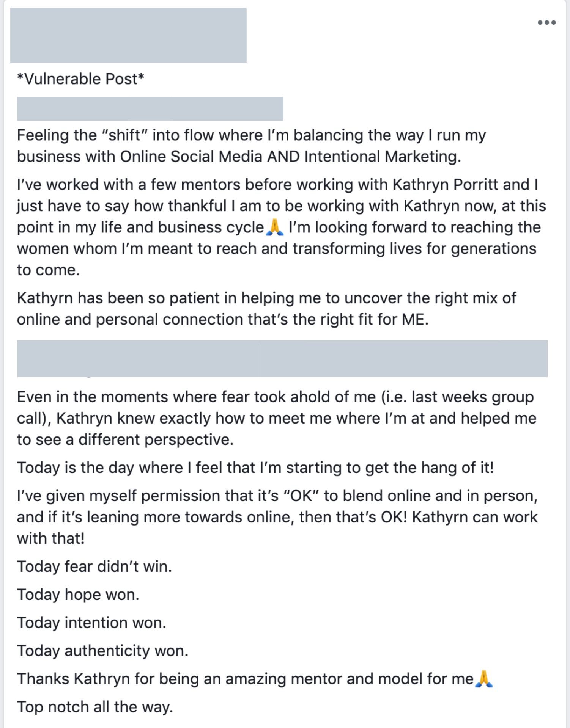Image resolution: width=570 pixels, height=728 pixels.
Task: Click the 'Today fear didn't win.' line
Action: pyautogui.click(x=94, y=566)
